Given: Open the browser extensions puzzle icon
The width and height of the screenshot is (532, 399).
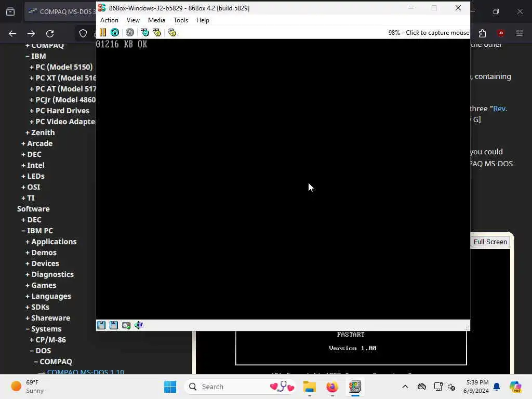Looking at the screenshot, I should 483,33.
